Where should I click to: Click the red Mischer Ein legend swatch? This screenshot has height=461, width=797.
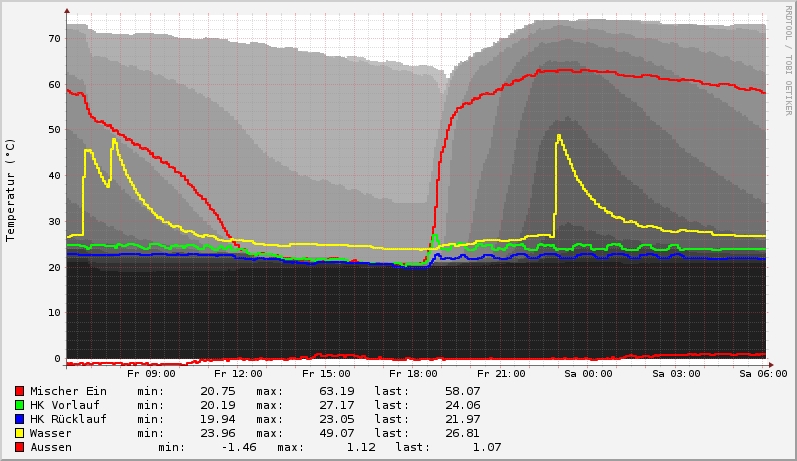pyautogui.click(x=19, y=391)
